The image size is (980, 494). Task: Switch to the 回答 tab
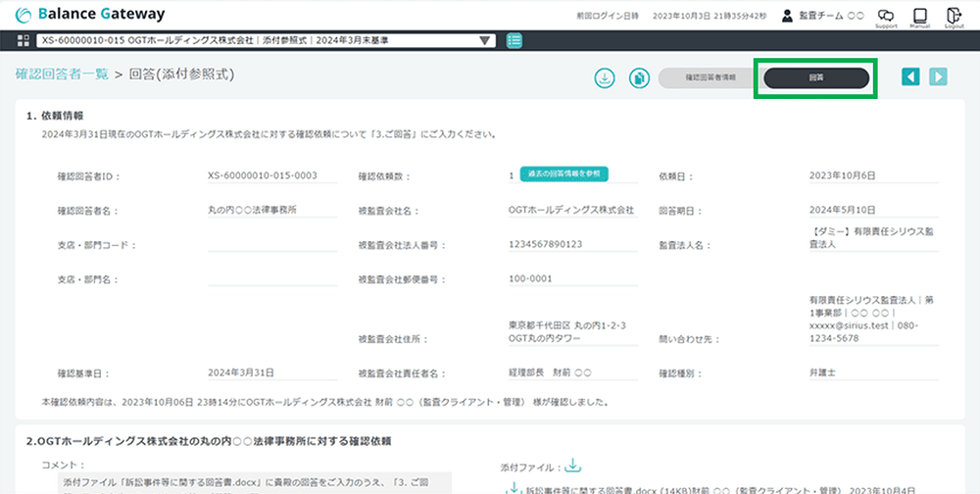[815, 77]
